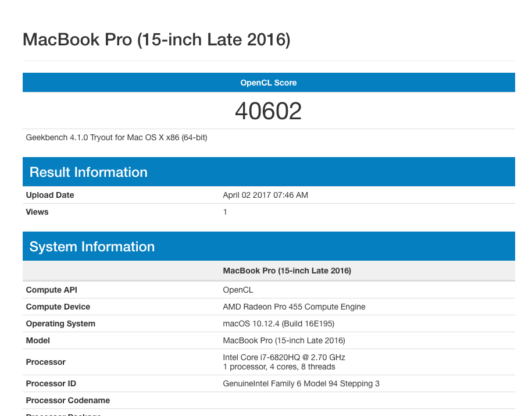Select 1 processor, 4 cores, 8 threads text
532x416 pixels.
point(279,367)
